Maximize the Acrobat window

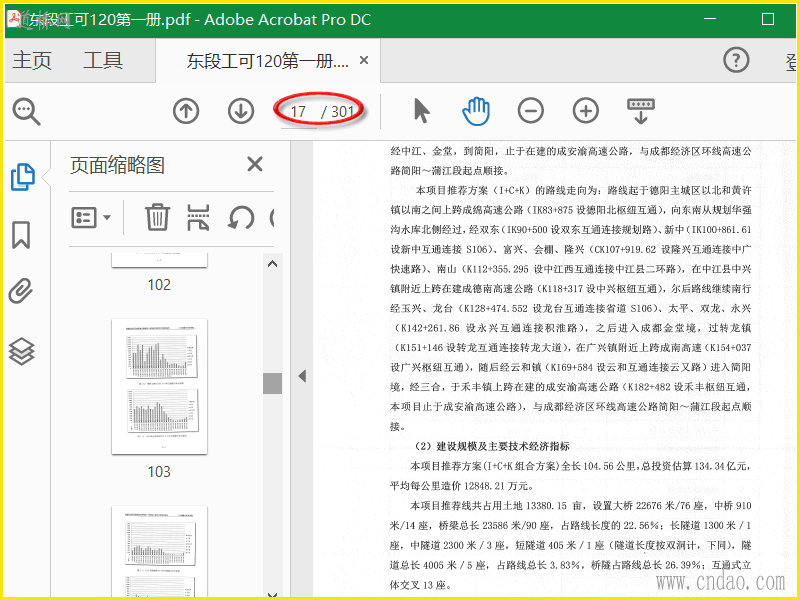(768, 19)
